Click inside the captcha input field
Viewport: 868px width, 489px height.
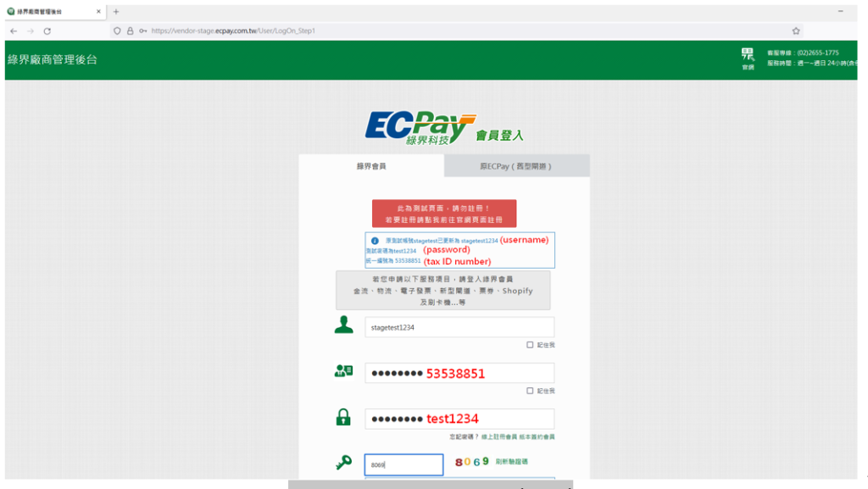[x=403, y=464]
